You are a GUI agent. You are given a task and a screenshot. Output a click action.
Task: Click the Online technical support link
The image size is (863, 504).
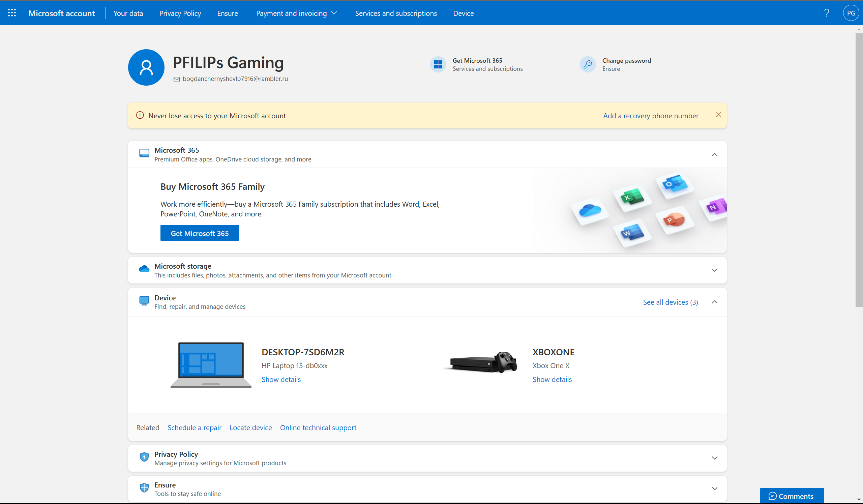pyautogui.click(x=318, y=428)
